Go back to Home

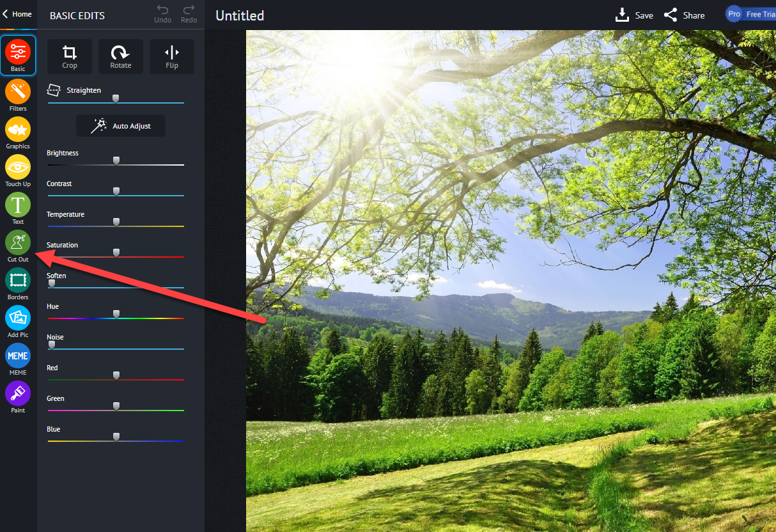17,14
